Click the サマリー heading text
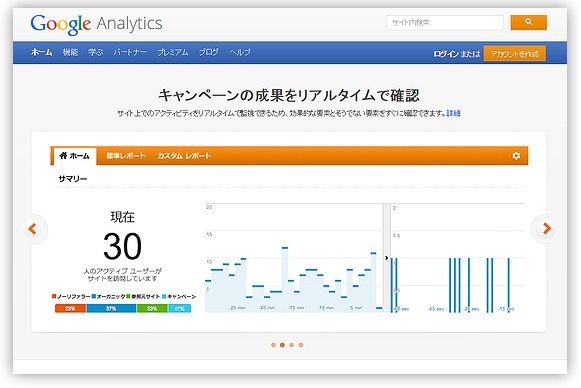 pyautogui.click(x=73, y=179)
